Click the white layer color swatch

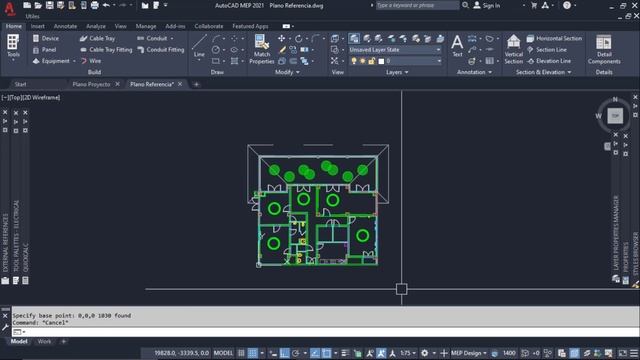[381, 61]
